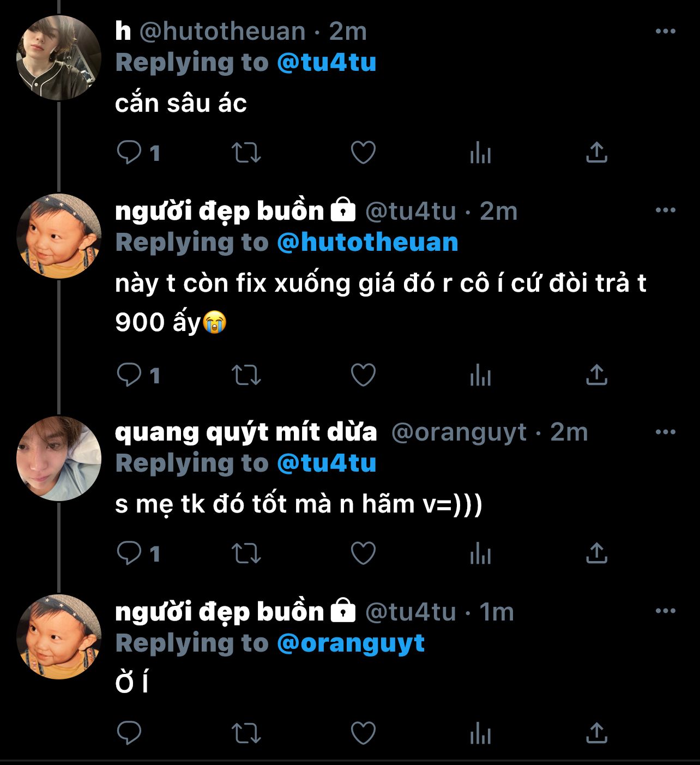This screenshot has width=700, height=765.
Task: Retweet the tweet from @hutotheuan
Action: pos(246,153)
